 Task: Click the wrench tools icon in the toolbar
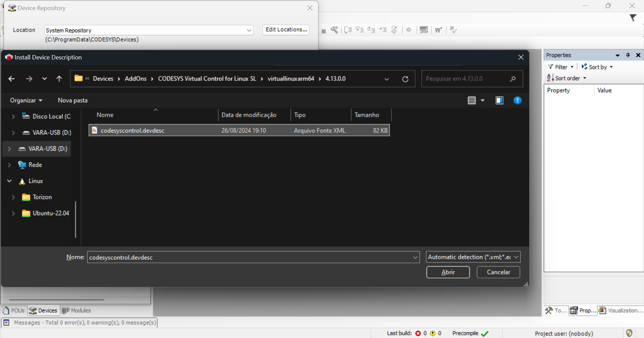click(334, 30)
